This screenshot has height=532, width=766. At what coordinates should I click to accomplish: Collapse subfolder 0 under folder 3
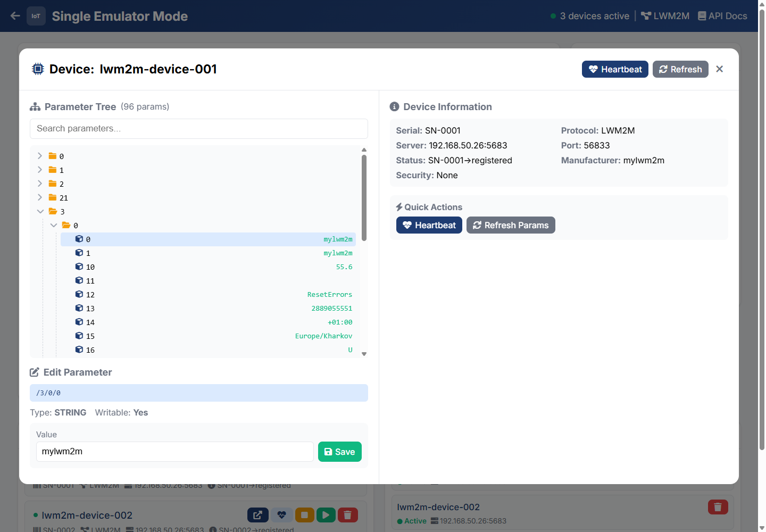coord(54,225)
